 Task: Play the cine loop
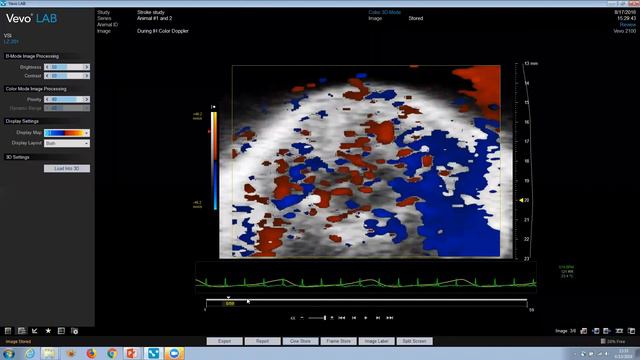(366, 318)
